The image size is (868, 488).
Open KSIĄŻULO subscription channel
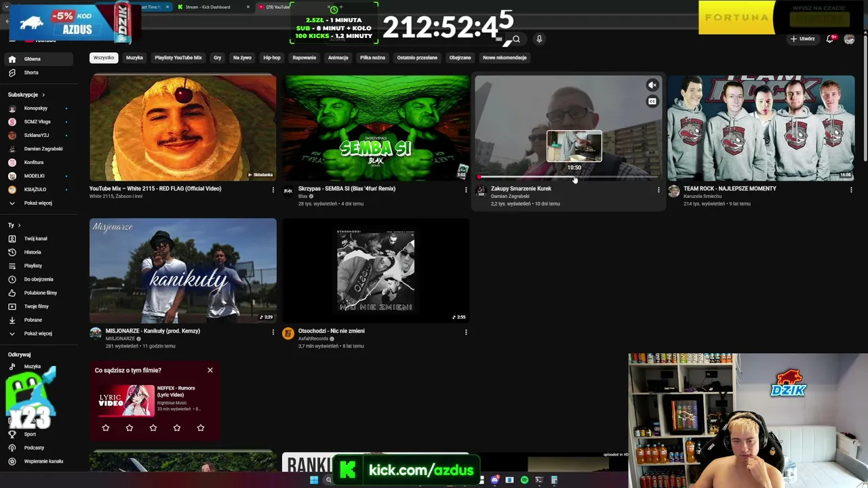[37, 190]
